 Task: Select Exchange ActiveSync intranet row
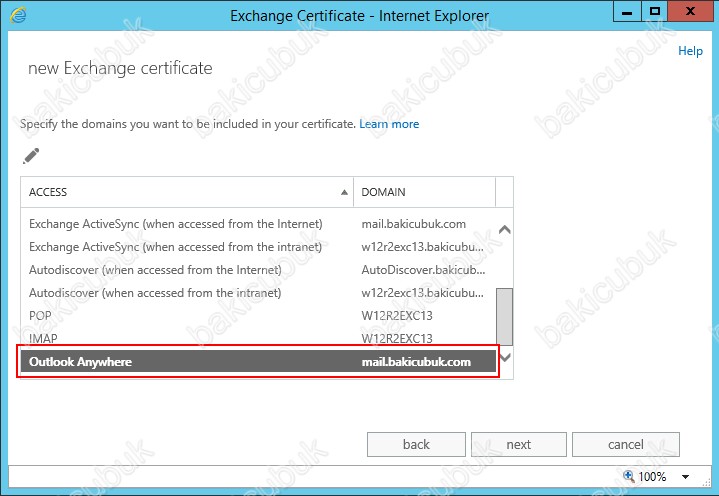258,247
